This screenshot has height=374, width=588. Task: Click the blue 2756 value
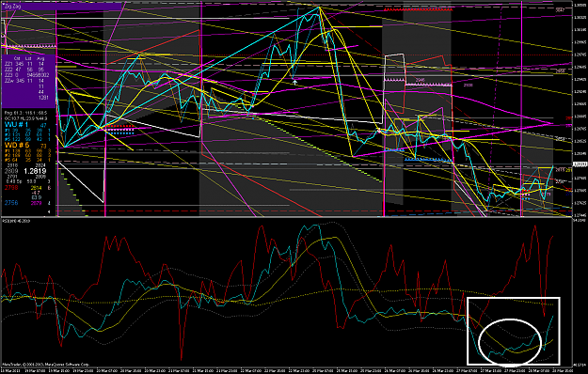(11, 203)
